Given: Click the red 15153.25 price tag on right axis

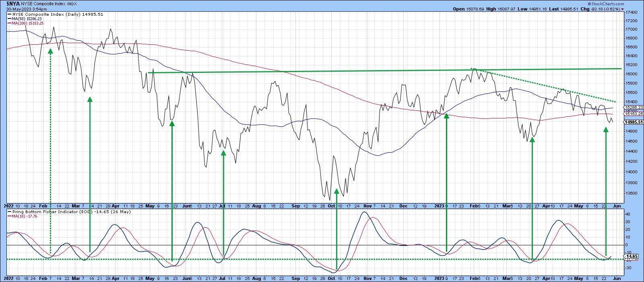Looking at the screenshot, I should point(633,114).
